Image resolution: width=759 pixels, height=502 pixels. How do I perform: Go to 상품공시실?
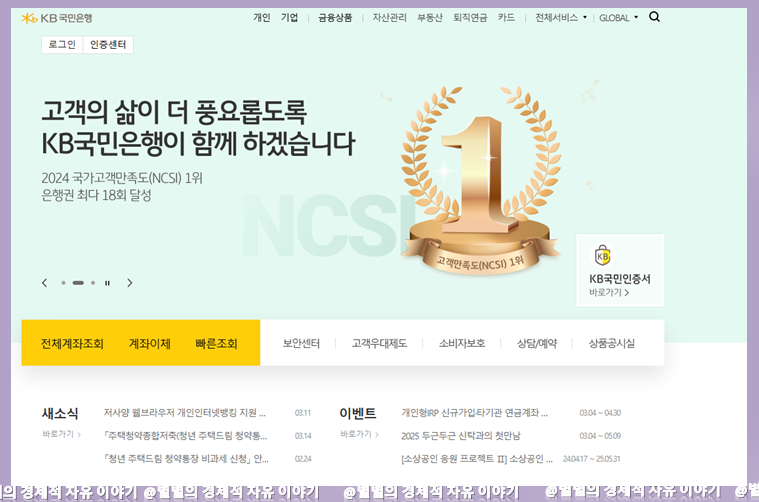click(x=612, y=343)
